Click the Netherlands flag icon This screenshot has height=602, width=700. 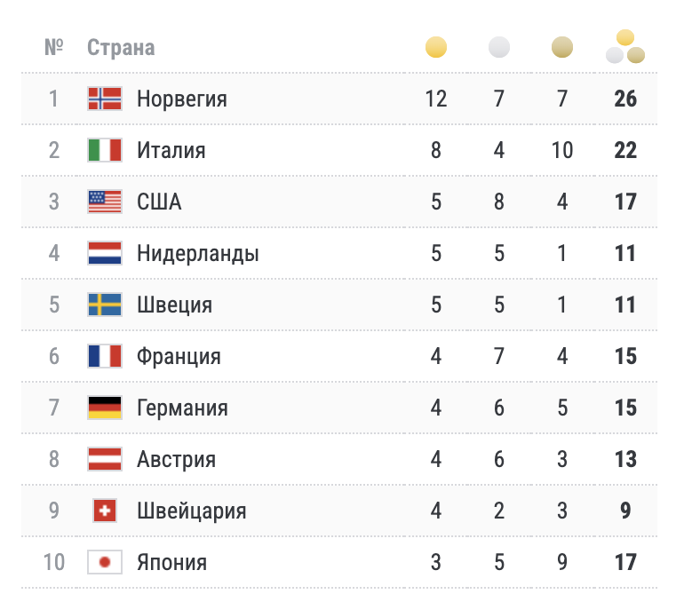tap(105, 253)
